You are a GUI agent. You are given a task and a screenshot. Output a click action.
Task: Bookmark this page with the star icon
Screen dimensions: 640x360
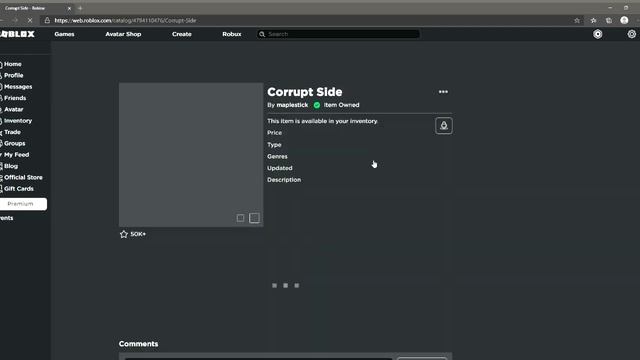click(577, 20)
